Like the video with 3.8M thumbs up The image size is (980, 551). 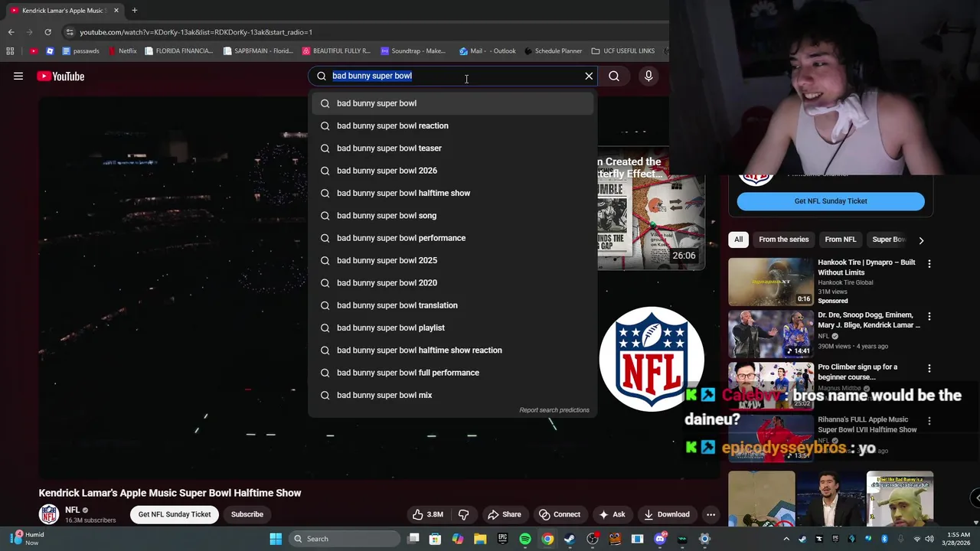(x=427, y=514)
